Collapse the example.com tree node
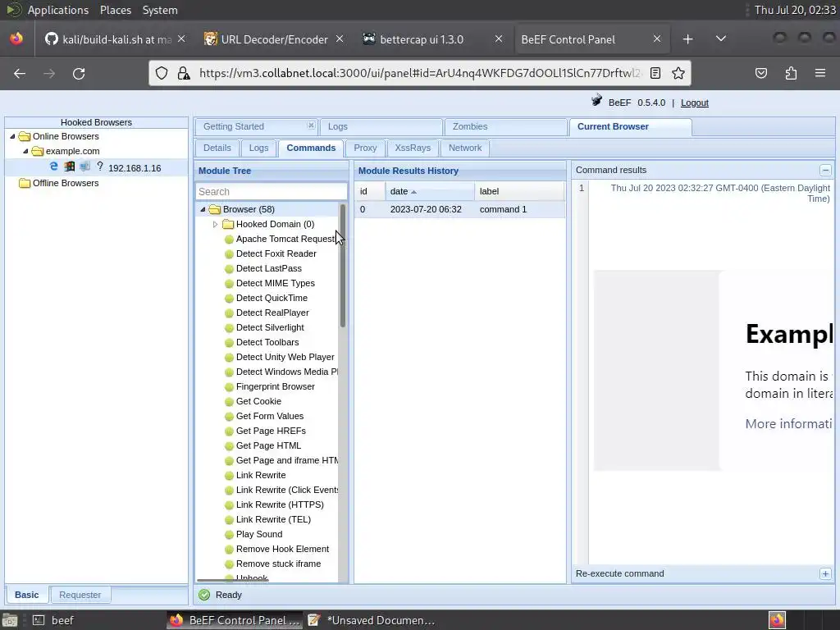Viewport: 840px width, 630px height. [25, 151]
